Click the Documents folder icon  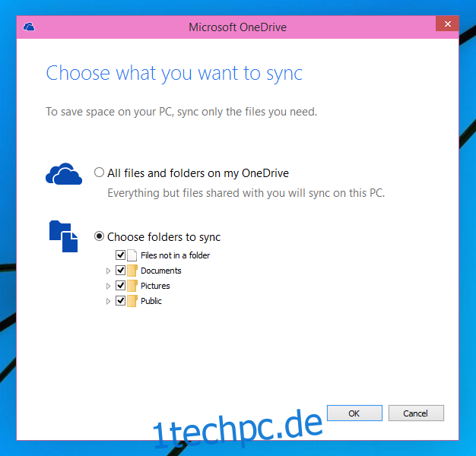[132, 271]
